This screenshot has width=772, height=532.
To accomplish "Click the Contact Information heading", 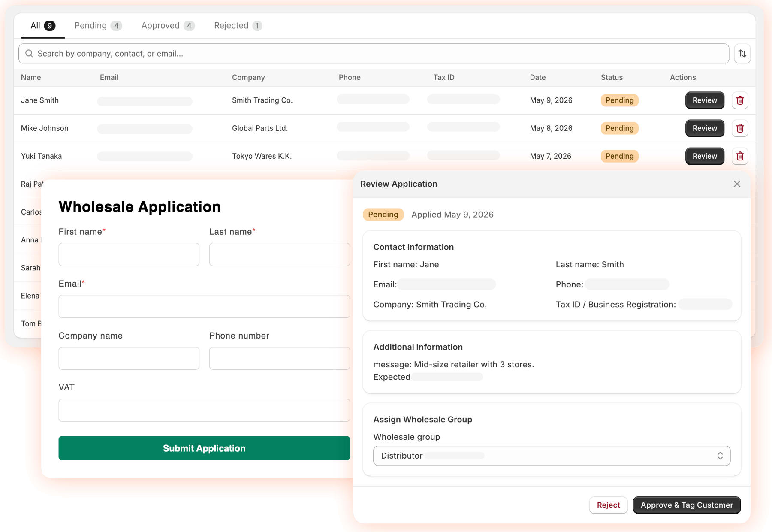I will [413, 247].
